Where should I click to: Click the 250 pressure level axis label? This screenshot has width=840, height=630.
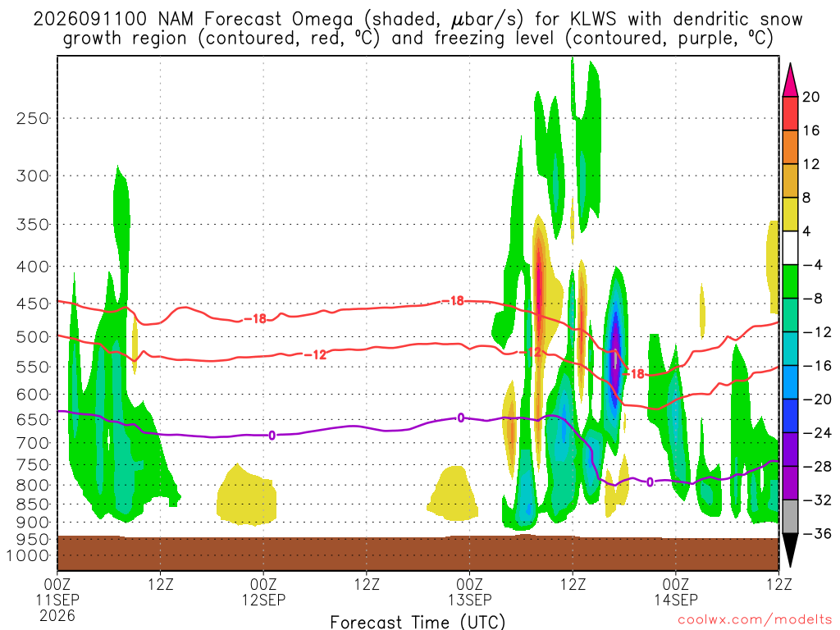[x=33, y=118]
